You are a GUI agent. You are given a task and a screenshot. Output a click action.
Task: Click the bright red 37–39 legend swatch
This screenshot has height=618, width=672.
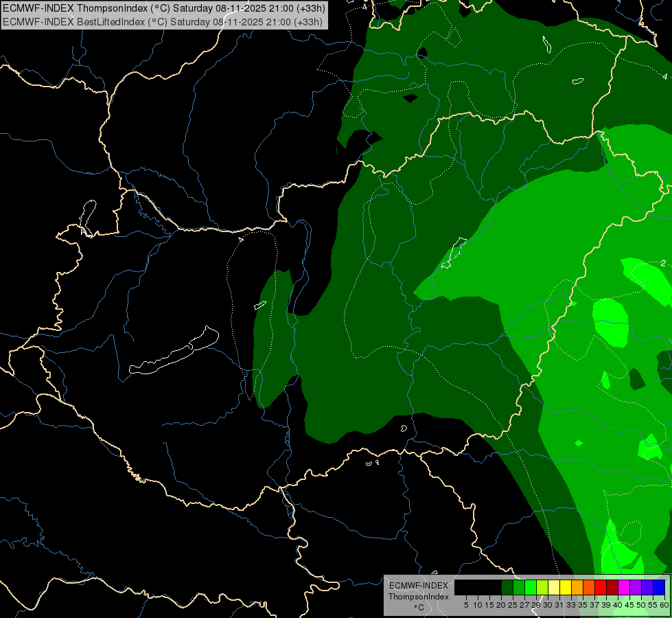point(601,587)
